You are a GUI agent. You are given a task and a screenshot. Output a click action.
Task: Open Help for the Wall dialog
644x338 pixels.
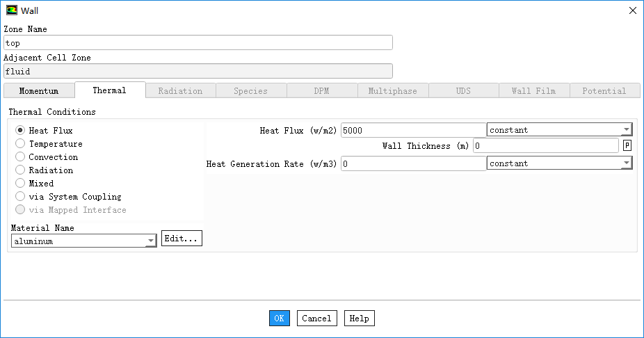359,319
